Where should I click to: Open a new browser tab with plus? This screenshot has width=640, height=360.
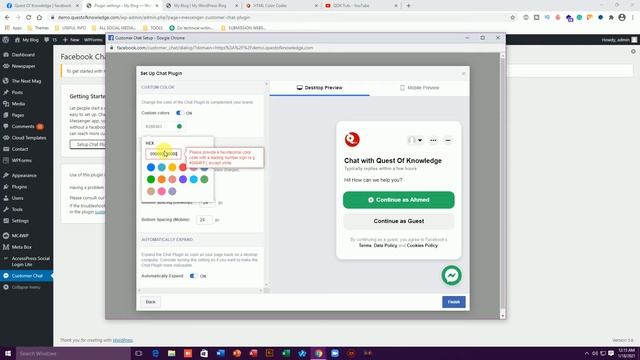[x=408, y=6]
